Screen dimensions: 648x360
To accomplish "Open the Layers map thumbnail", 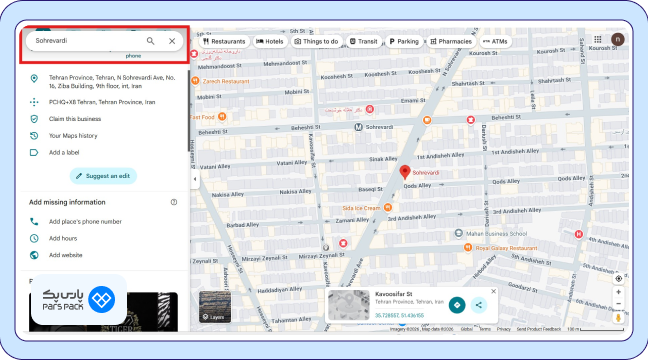I will tap(215, 307).
